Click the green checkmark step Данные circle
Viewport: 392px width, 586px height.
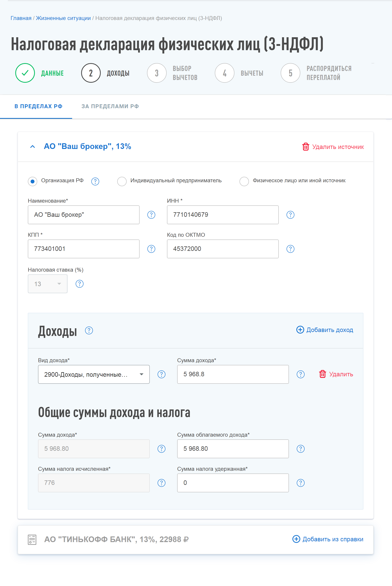coord(25,73)
